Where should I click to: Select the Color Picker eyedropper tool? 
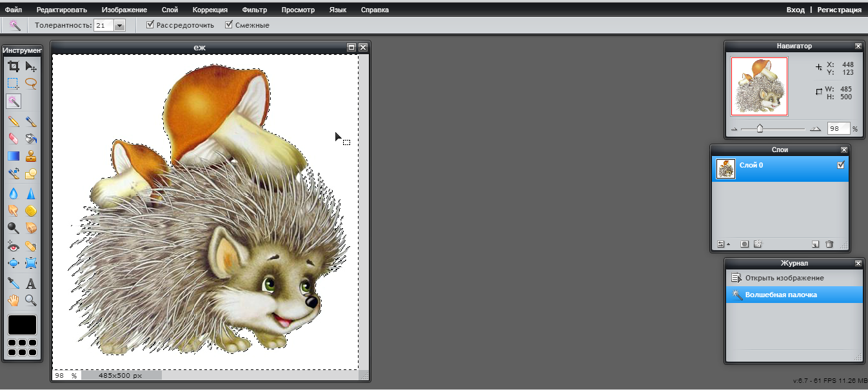coord(13,283)
